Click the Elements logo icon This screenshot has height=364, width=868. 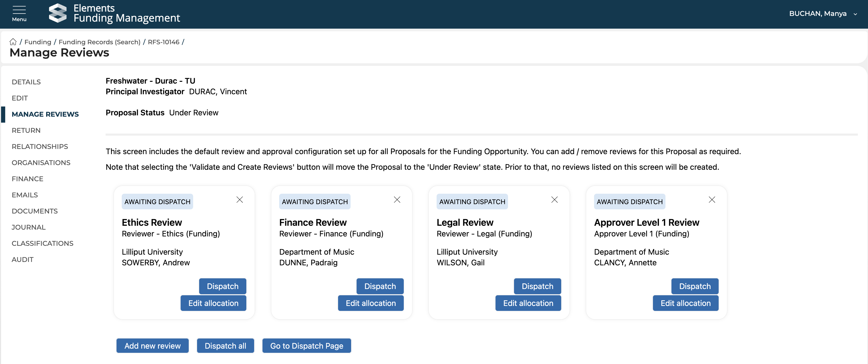(58, 14)
